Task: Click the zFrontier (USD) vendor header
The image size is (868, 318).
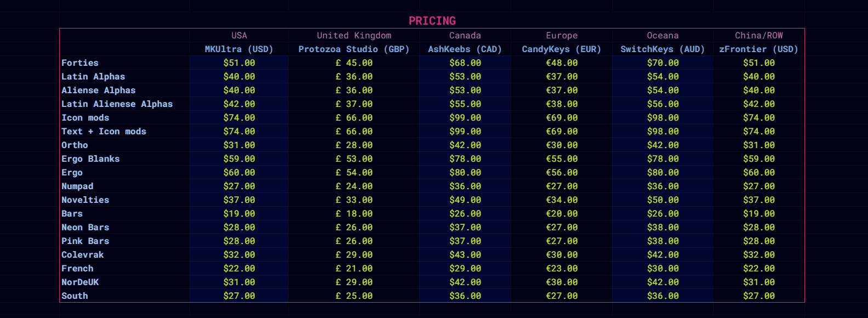Action: pos(758,49)
